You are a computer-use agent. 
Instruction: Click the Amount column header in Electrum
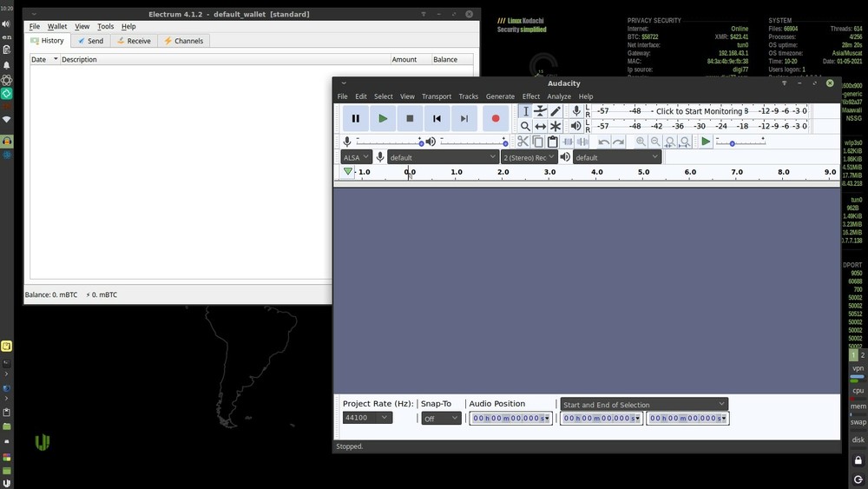411,59
